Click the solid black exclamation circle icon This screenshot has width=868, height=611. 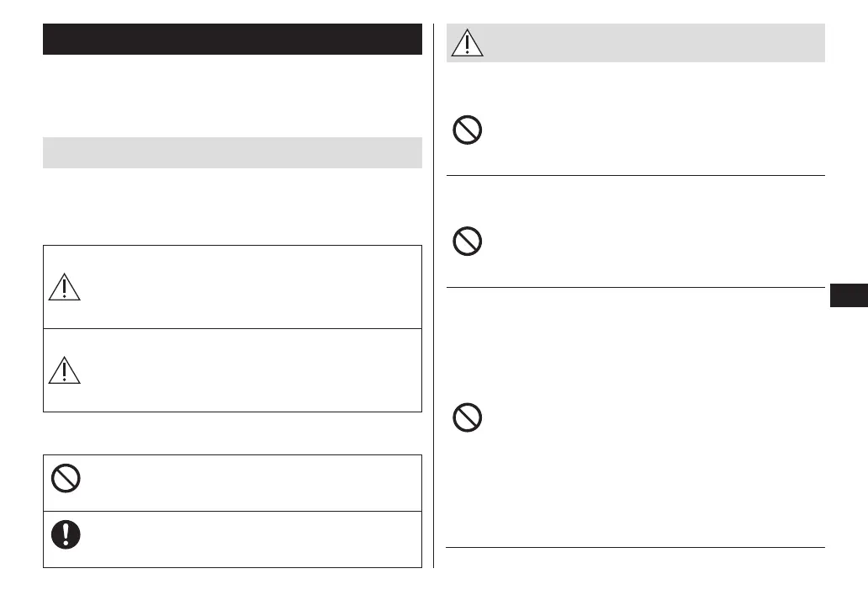pos(65,535)
